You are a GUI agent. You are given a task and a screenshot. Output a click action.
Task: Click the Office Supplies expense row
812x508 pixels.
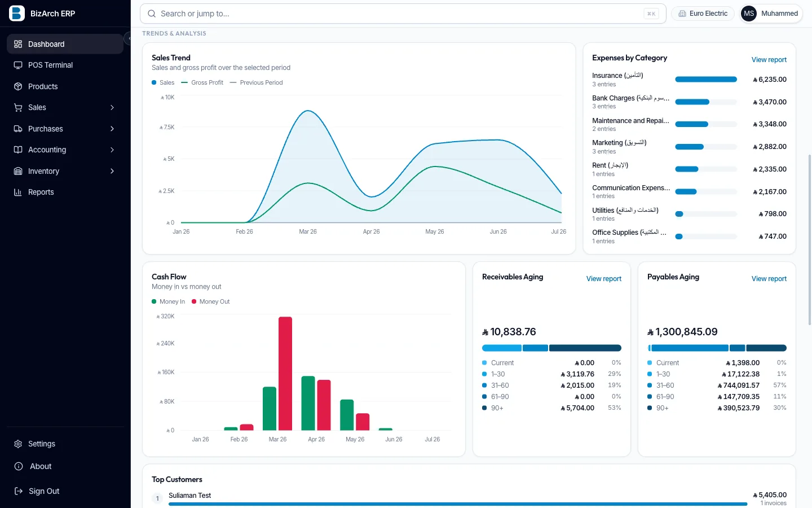click(689, 237)
